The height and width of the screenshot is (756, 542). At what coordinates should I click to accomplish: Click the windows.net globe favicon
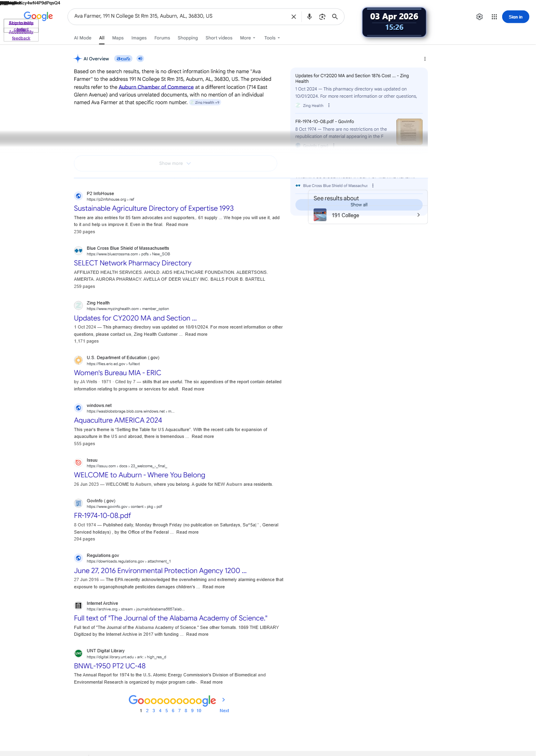coord(78,408)
